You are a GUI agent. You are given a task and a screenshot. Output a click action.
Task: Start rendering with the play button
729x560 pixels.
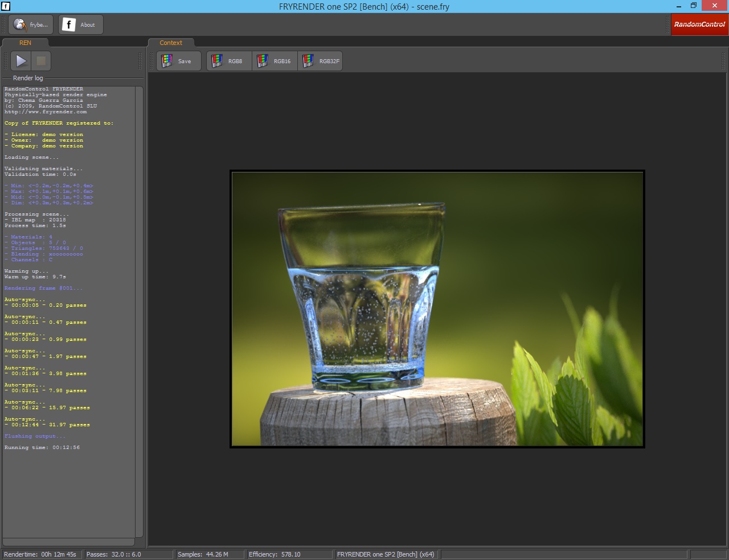(x=22, y=60)
